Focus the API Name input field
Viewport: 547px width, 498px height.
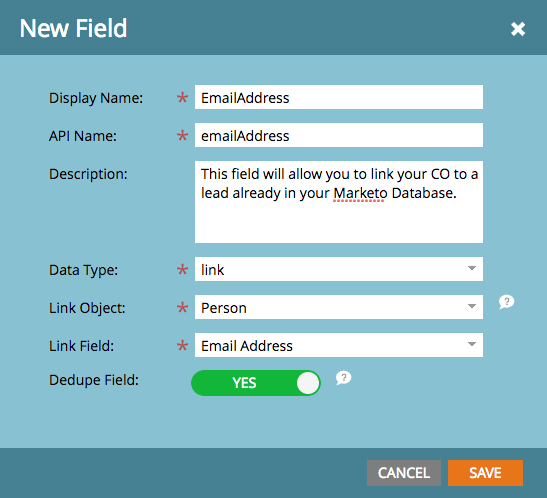(x=339, y=135)
